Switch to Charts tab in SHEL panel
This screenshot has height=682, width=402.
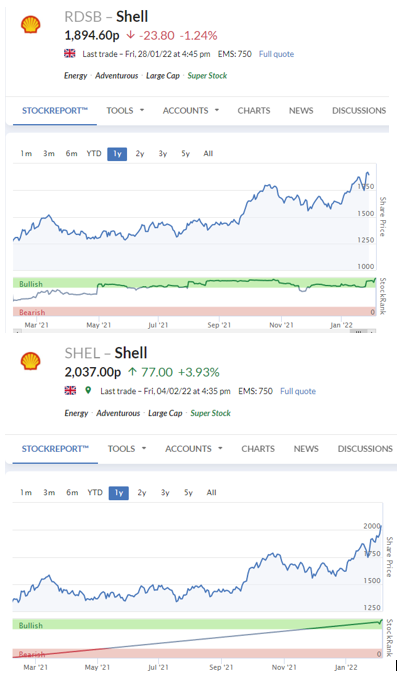pyautogui.click(x=258, y=448)
